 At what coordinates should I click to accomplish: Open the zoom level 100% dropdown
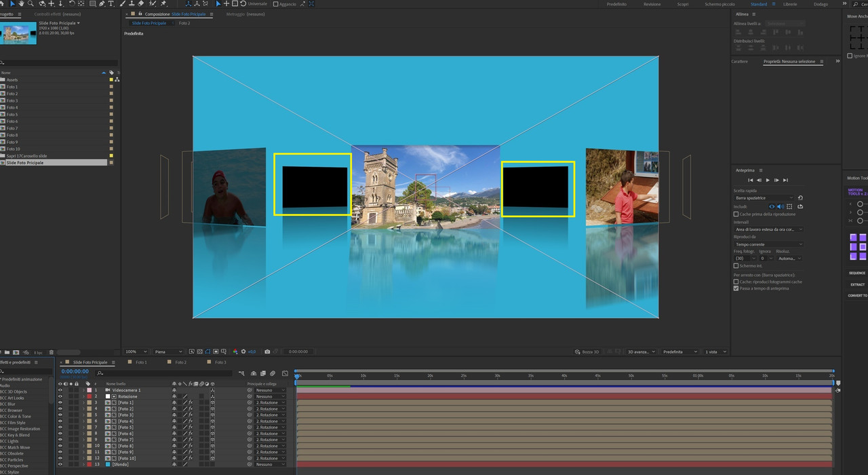(136, 351)
